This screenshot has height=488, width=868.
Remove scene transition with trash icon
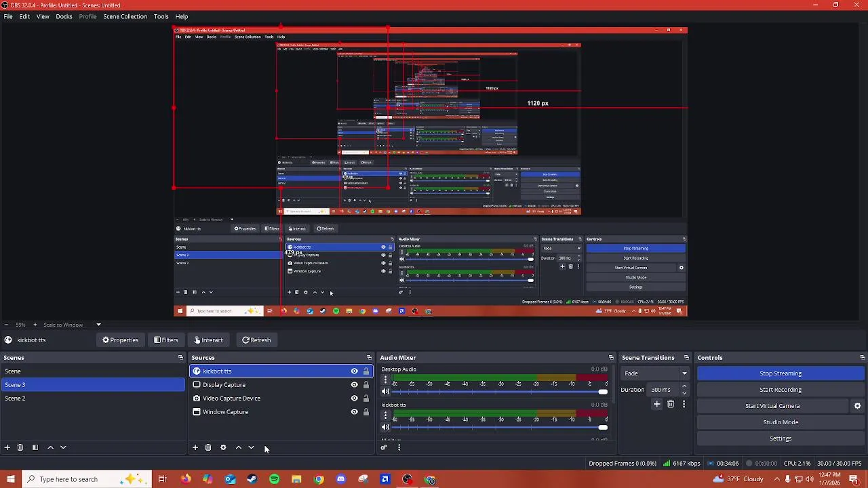point(671,405)
